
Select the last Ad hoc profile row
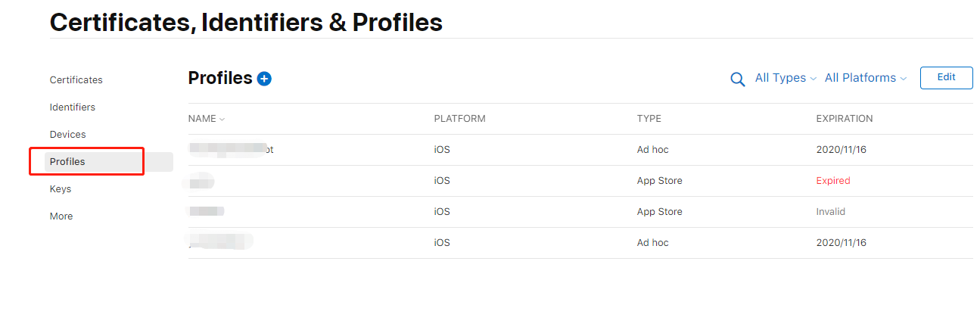[580, 243]
